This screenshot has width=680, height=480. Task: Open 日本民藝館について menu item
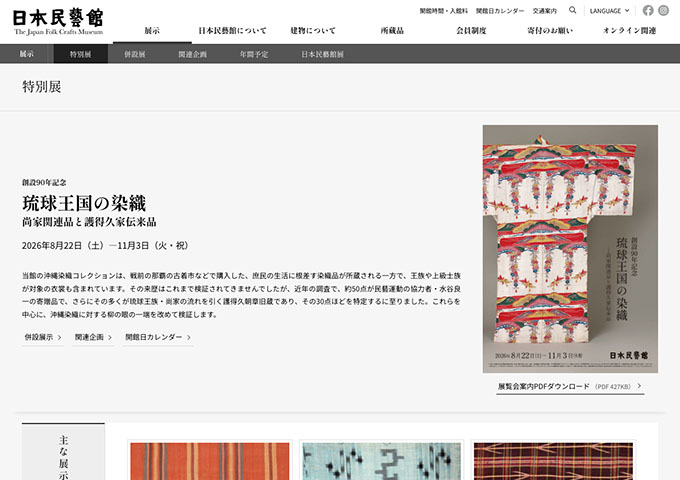[x=232, y=31]
